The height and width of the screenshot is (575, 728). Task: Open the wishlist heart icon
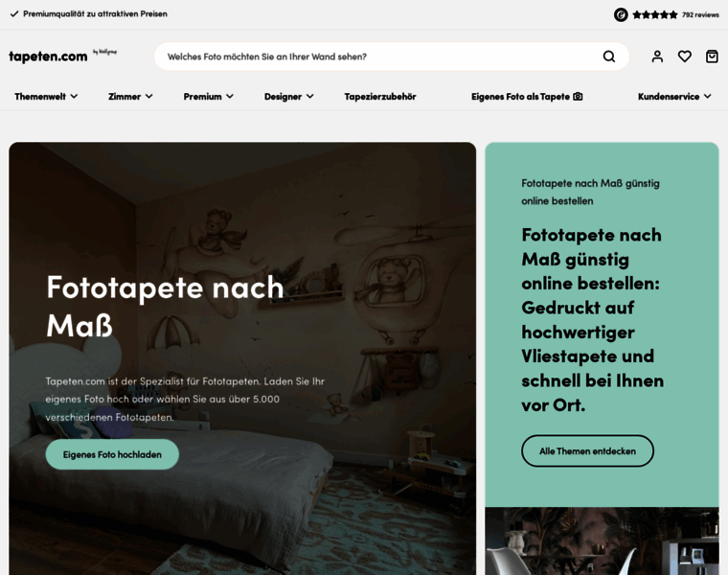coord(684,57)
